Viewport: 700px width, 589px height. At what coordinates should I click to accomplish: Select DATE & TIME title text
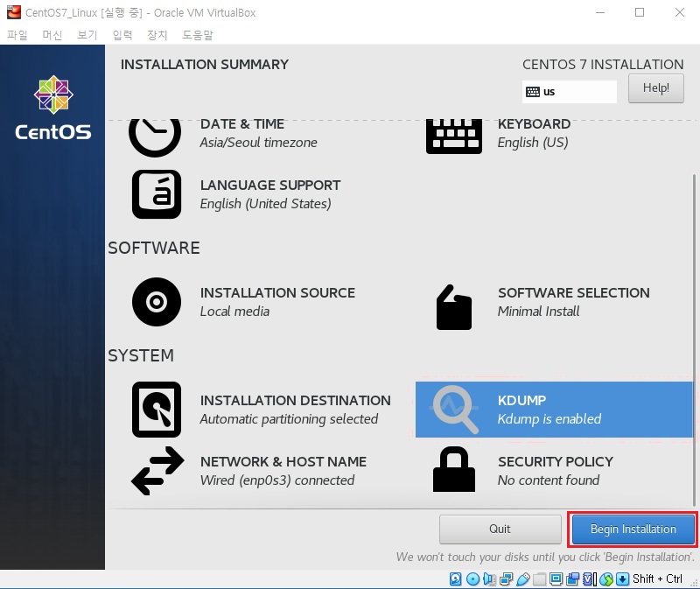[242, 123]
